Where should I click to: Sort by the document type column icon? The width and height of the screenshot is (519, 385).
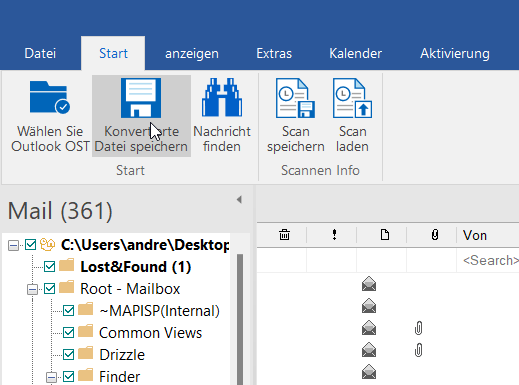(385, 235)
